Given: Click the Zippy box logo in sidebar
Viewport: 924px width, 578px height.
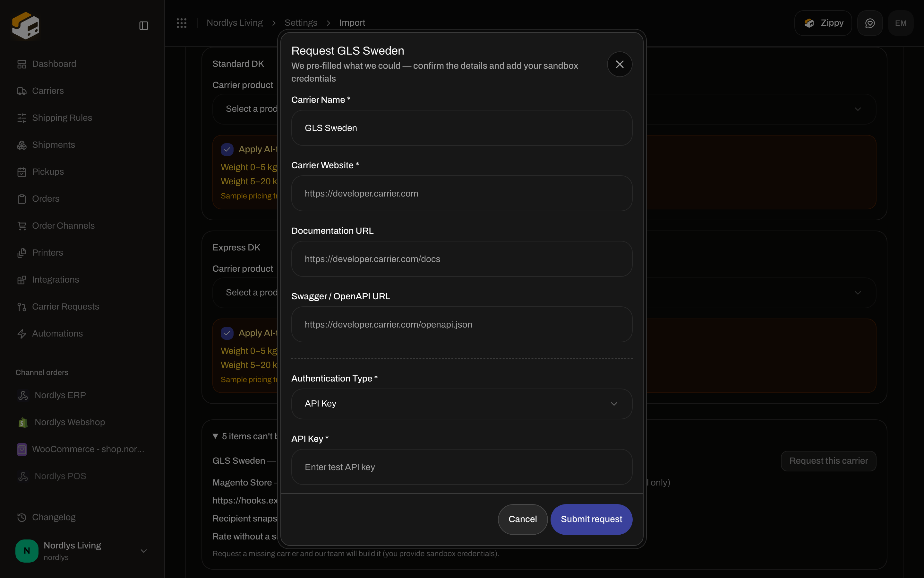Looking at the screenshot, I should (26, 25).
